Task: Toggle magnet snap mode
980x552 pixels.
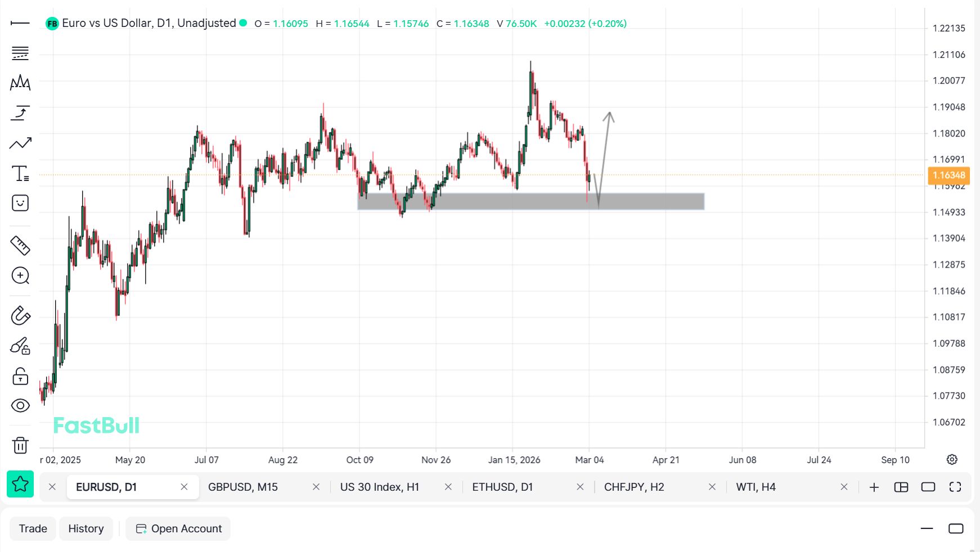Action: (x=20, y=316)
